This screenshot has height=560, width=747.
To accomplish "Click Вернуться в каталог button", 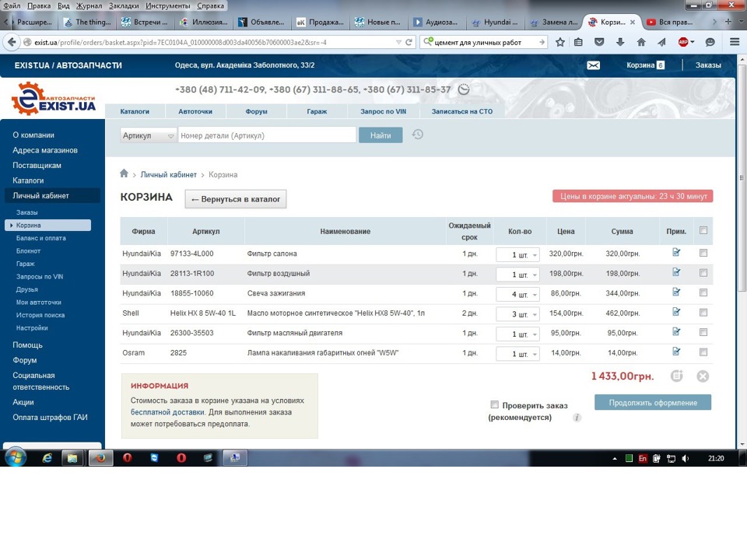I will coord(236,199).
